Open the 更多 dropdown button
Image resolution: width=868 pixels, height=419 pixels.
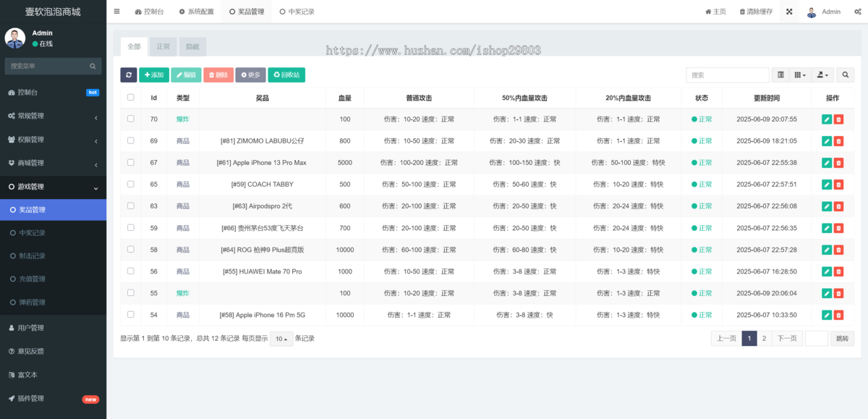coord(250,75)
